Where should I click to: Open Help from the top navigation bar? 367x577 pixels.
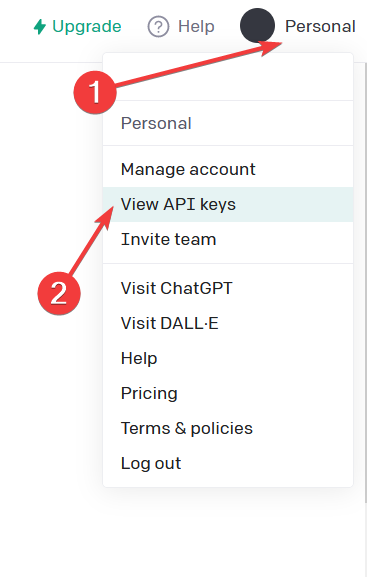pos(196,26)
